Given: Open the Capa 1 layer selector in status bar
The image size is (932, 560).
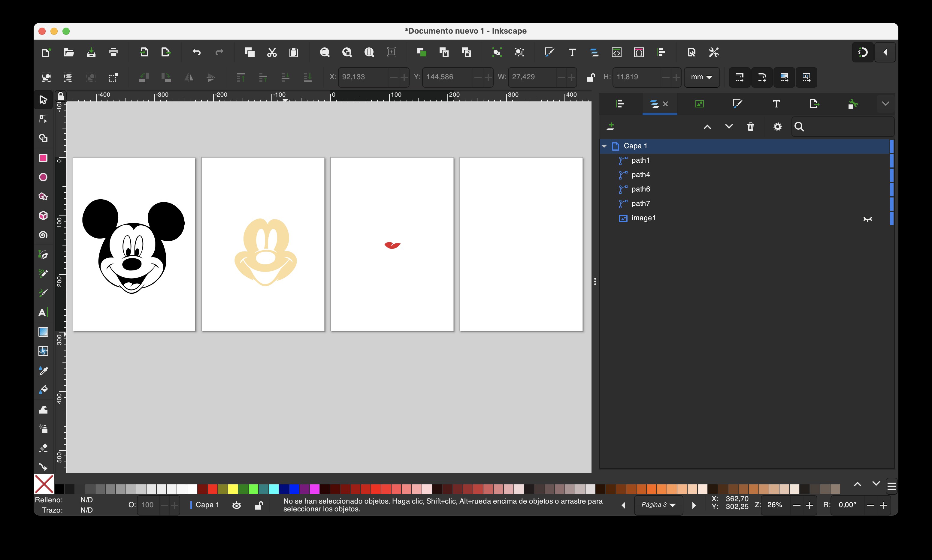Looking at the screenshot, I should click(x=205, y=505).
